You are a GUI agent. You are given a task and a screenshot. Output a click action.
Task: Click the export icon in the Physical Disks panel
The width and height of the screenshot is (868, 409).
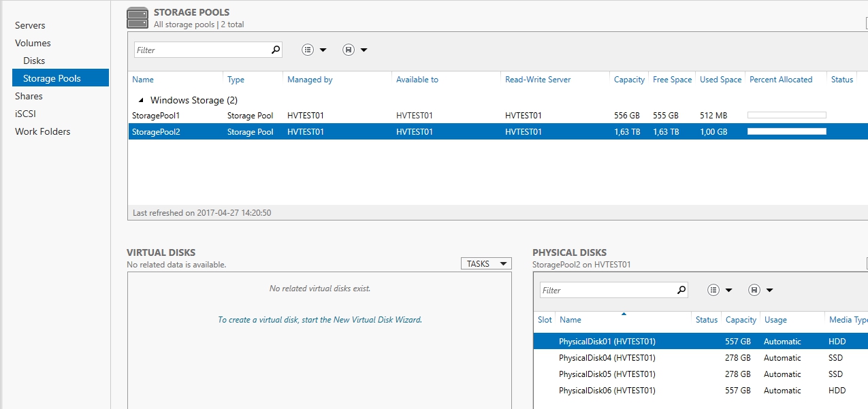[x=755, y=289]
